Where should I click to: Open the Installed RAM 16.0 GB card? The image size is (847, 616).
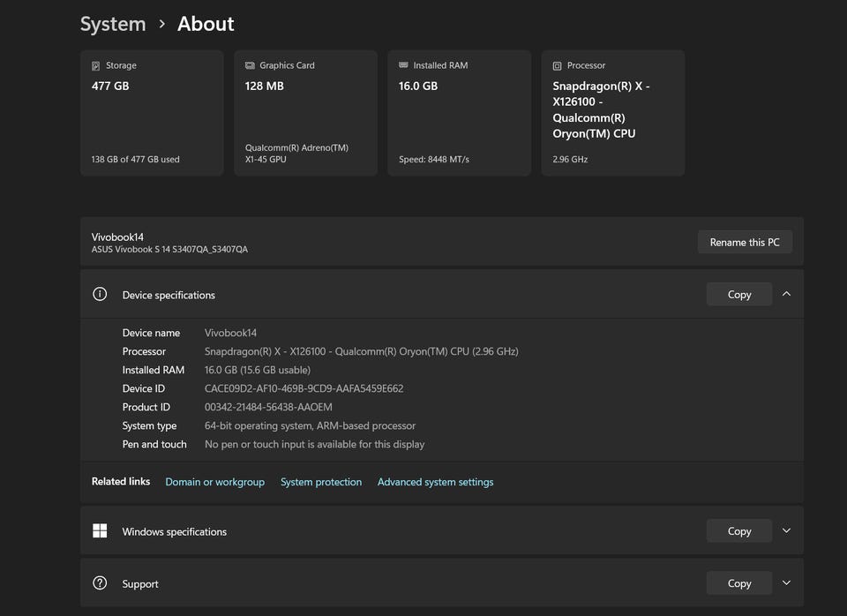point(459,113)
